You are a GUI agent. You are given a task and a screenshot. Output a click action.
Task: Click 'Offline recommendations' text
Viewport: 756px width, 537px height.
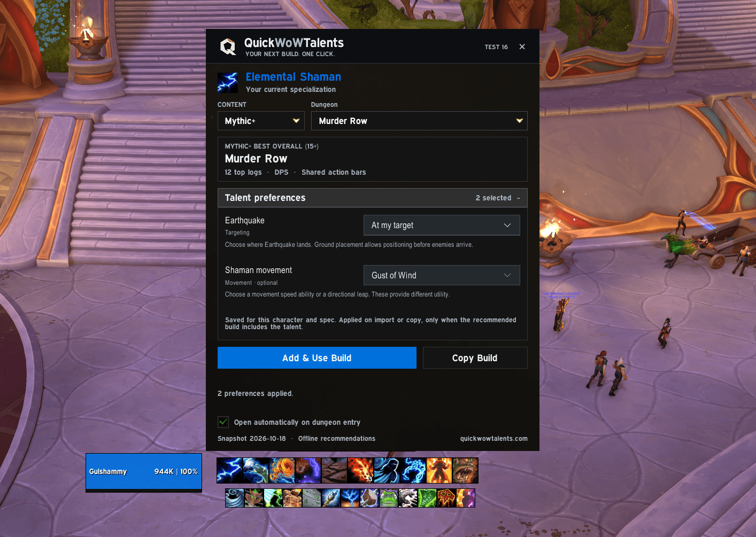click(337, 439)
